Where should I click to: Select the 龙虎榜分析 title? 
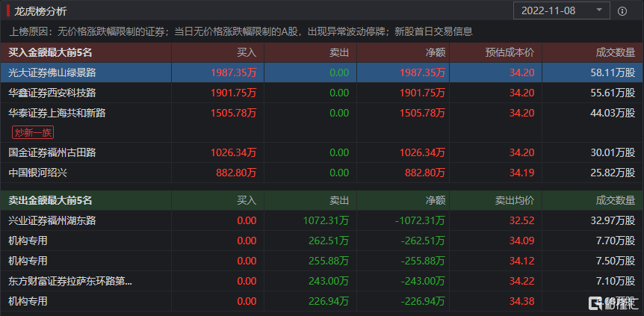click(x=40, y=10)
